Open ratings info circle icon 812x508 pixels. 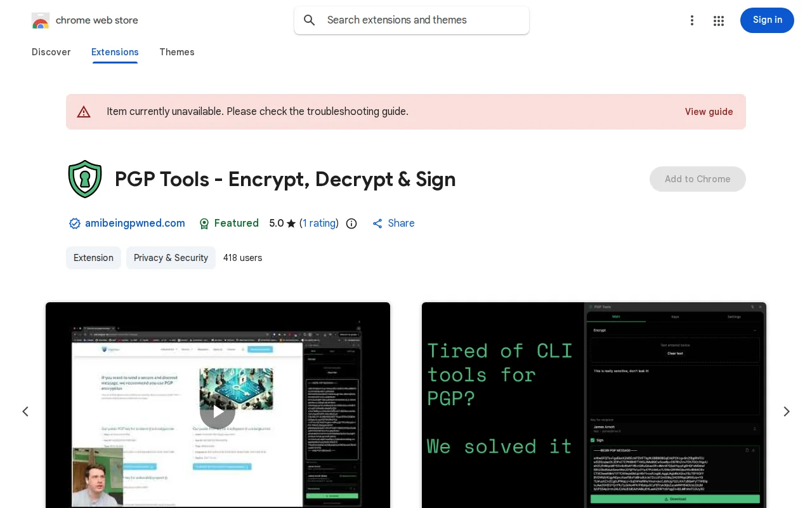coord(351,224)
